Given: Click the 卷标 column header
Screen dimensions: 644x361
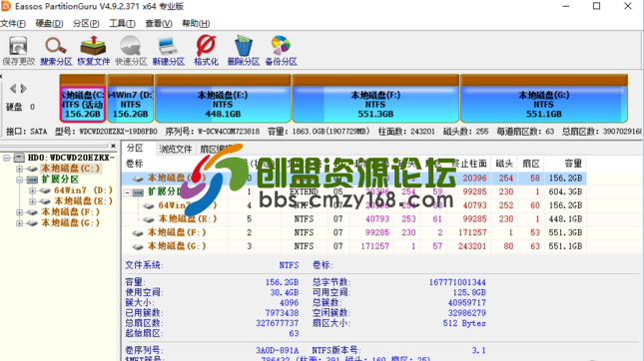Looking at the screenshot, I should click(x=135, y=164).
